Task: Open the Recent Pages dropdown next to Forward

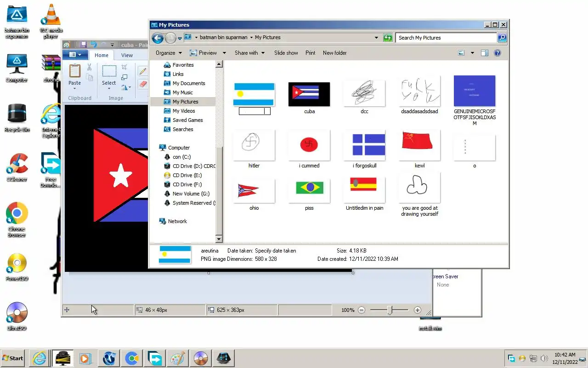Action: (x=180, y=38)
